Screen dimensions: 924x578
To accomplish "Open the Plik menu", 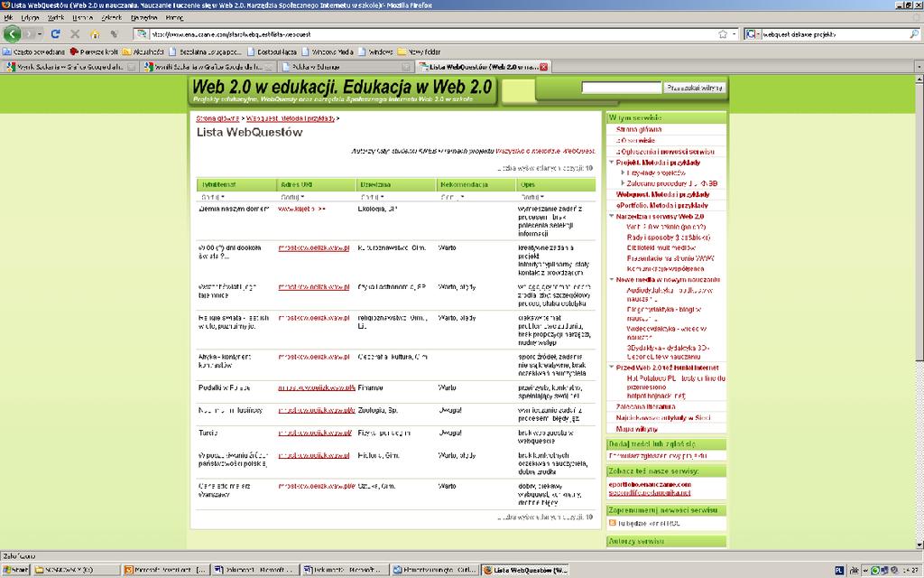I will [8, 18].
